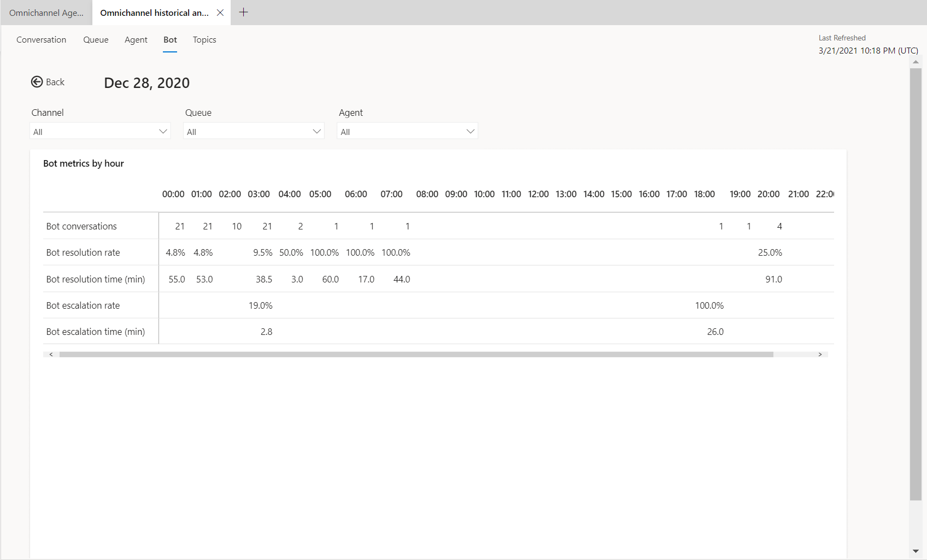Image resolution: width=927 pixels, height=560 pixels.
Task: Click the page scroll up arrow
Action: coord(916,62)
